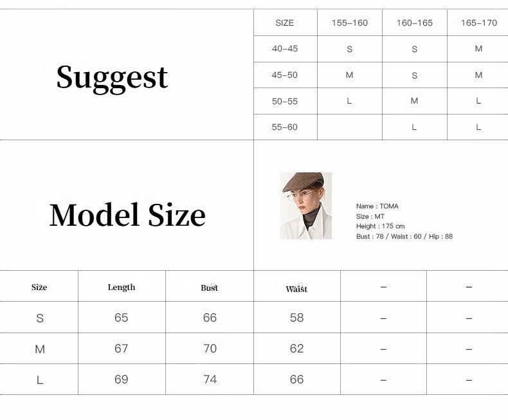The width and height of the screenshot is (508, 420).
Task: Select the SIZE header cell
Action: pyautogui.click(x=284, y=23)
